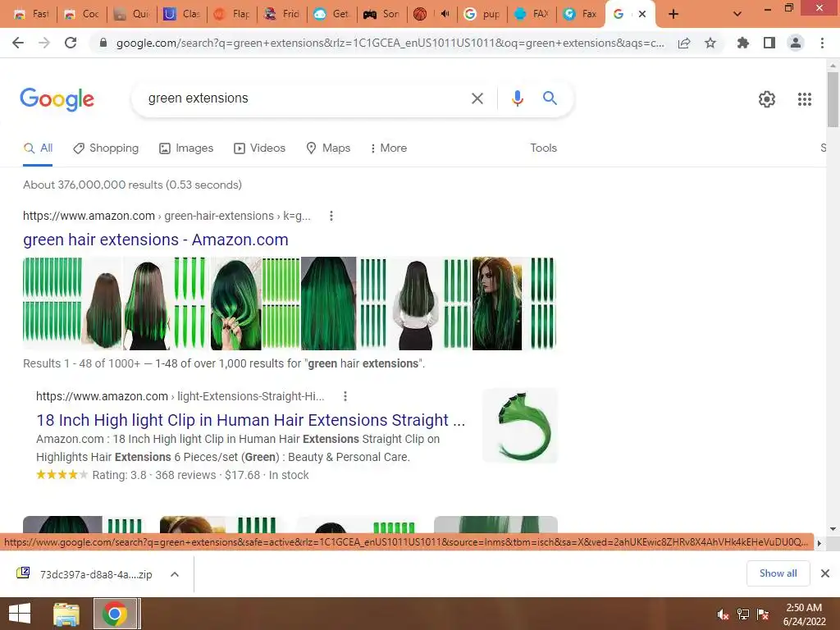Switch to the Frid browser tab
Screen dimensions: 840x630
[282, 14]
